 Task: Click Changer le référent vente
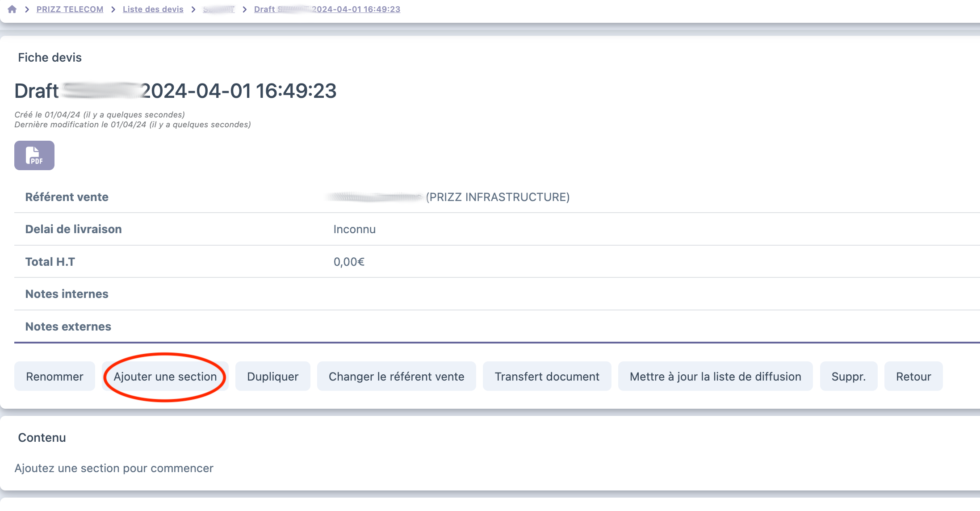point(396,377)
